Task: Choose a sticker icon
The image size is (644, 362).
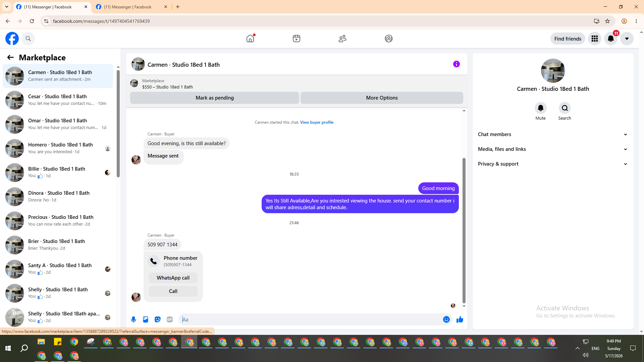Action: coord(158,319)
